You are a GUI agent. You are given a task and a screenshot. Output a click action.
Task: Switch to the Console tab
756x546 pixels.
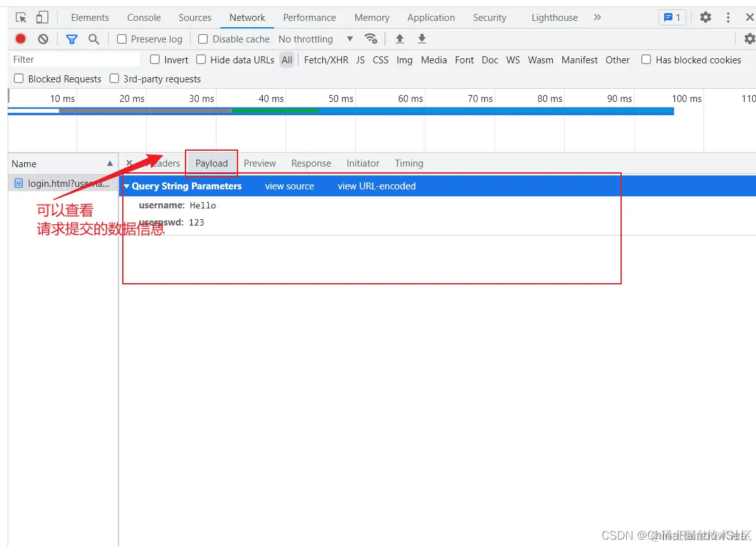pyautogui.click(x=144, y=18)
